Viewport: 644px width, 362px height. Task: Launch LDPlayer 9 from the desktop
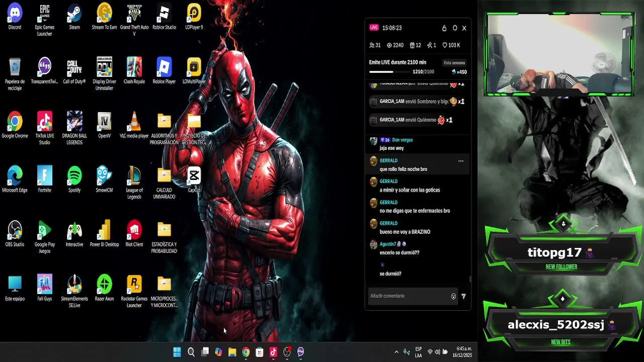click(194, 17)
